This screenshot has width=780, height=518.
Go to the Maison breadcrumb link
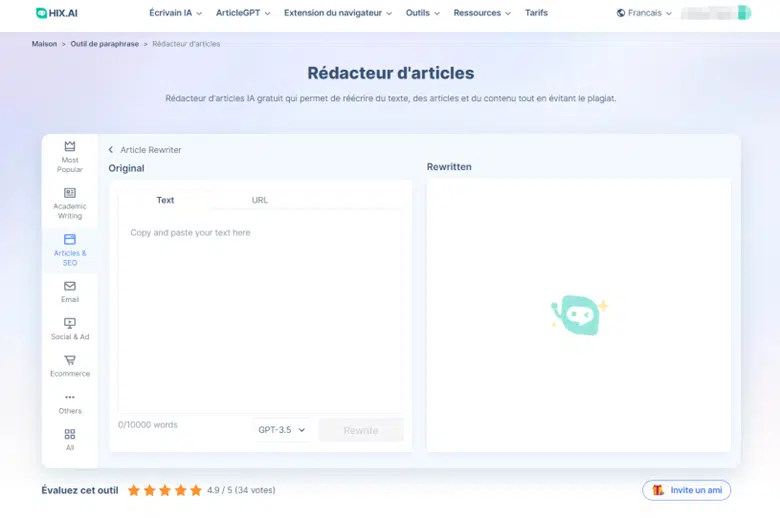[x=44, y=44]
